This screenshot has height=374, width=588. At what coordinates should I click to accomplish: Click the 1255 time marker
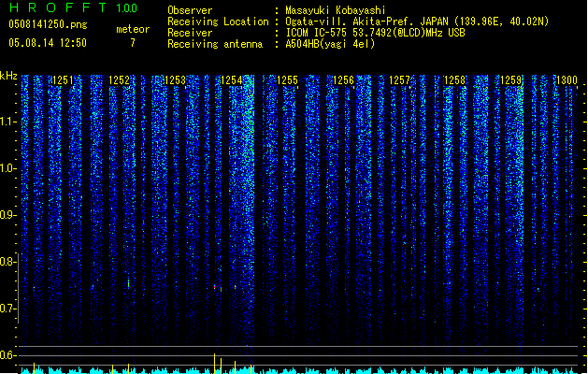click(x=287, y=80)
